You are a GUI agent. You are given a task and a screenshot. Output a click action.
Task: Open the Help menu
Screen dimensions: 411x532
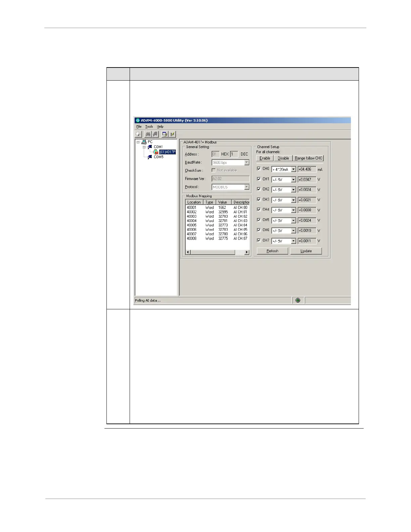[160, 127]
